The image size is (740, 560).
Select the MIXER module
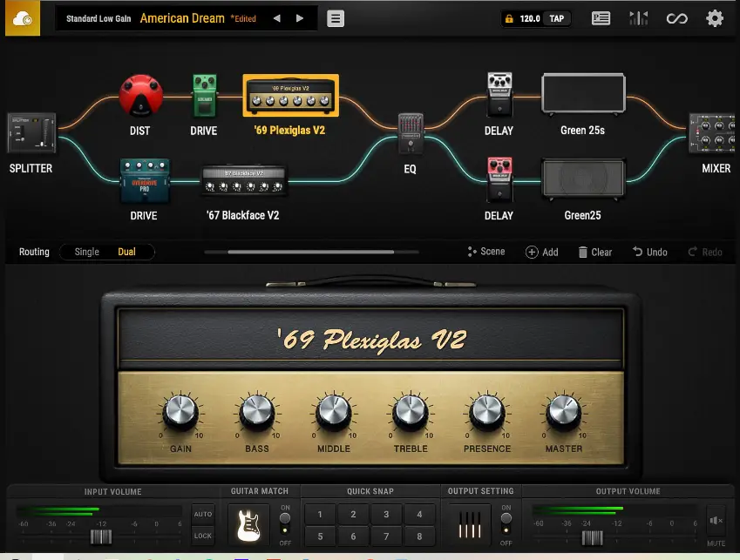click(712, 133)
